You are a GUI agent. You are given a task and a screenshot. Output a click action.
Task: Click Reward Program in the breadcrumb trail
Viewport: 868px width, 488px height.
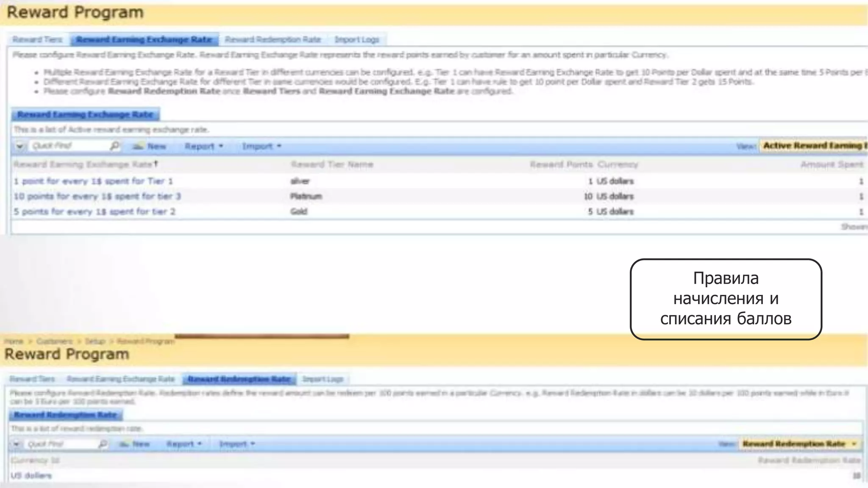point(145,341)
